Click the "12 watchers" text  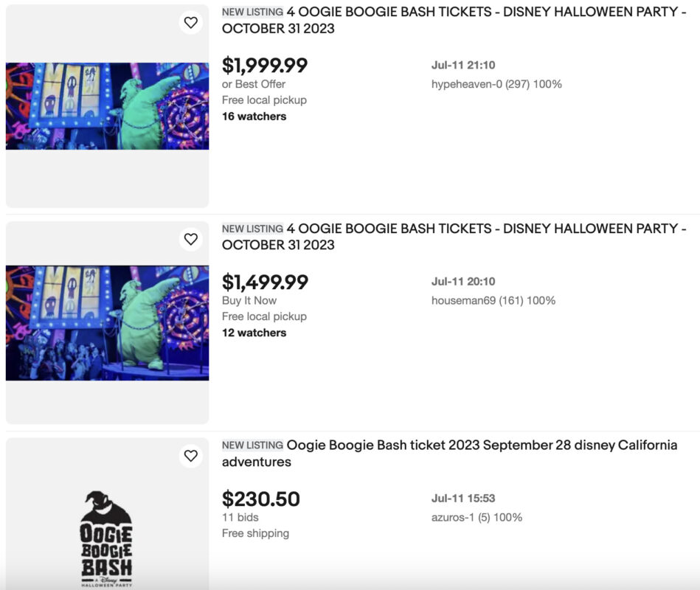[x=254, y=333]
